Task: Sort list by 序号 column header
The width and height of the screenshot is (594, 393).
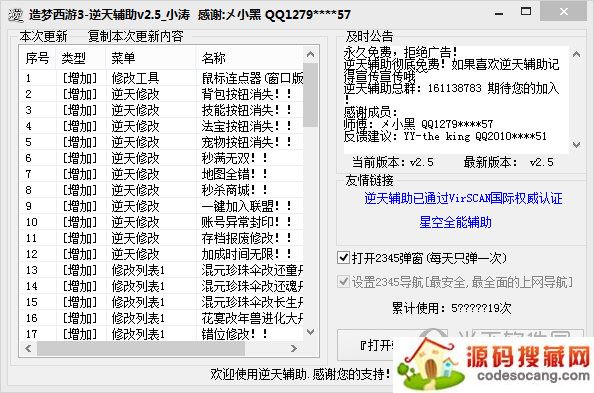Action: click(x=37, y=58)
